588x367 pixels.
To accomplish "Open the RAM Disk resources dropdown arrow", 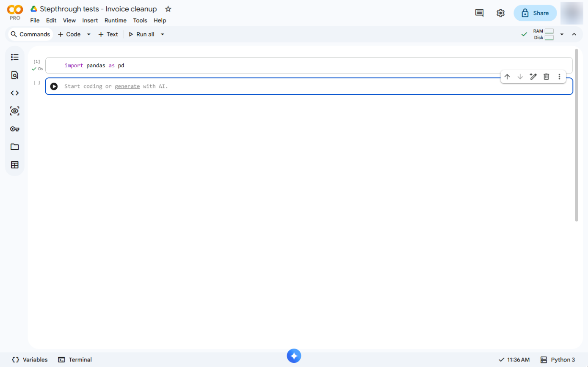I will (562, 34).
